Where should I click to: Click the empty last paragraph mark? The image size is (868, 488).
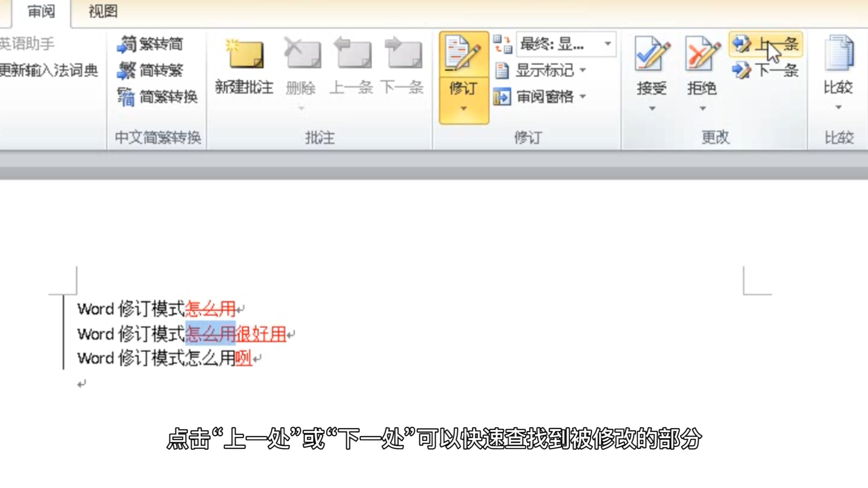81,384
